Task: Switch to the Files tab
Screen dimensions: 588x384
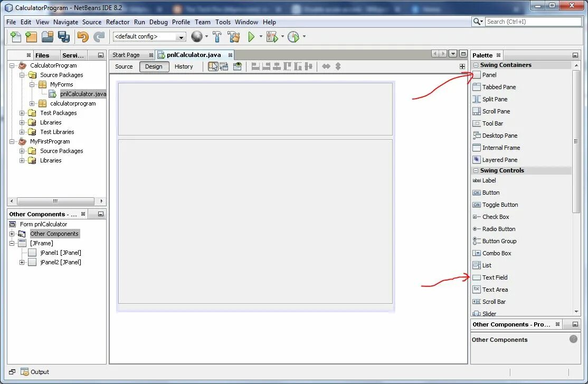Action: (x=42, y=55)
